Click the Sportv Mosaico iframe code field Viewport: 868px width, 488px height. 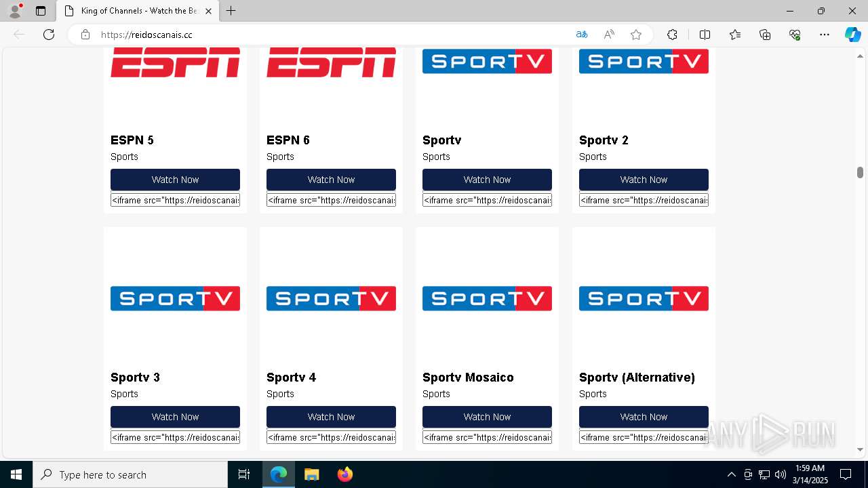point(487,437)
